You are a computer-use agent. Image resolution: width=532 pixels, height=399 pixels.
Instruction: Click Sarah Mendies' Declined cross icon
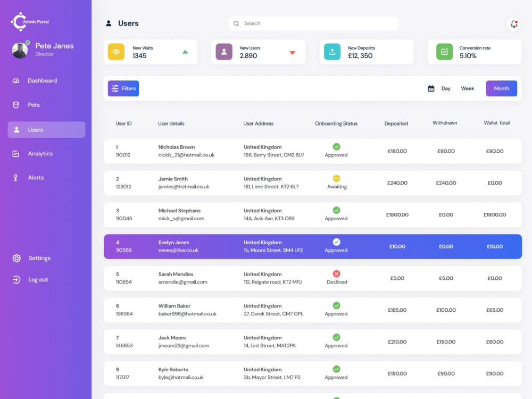[x=336, y=274]
